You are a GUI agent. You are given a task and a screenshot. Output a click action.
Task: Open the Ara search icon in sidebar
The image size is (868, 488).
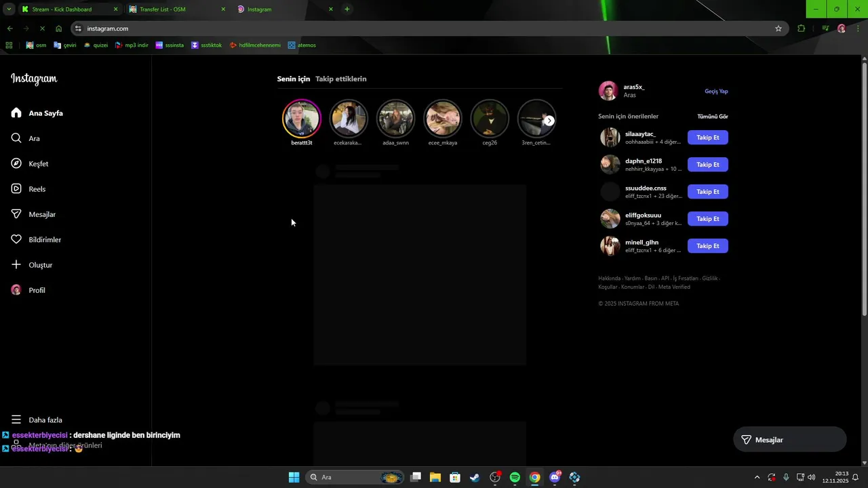[x=16, y=138]
